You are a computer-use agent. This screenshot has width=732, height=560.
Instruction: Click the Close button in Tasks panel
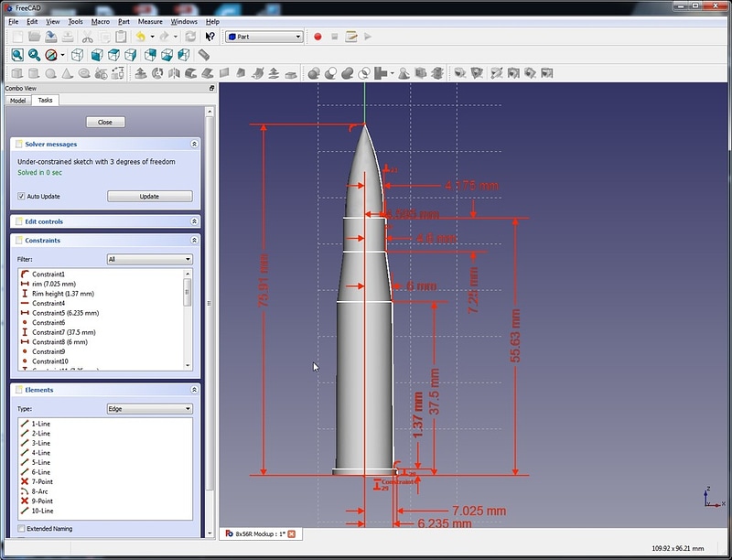(x=105, y=123)
